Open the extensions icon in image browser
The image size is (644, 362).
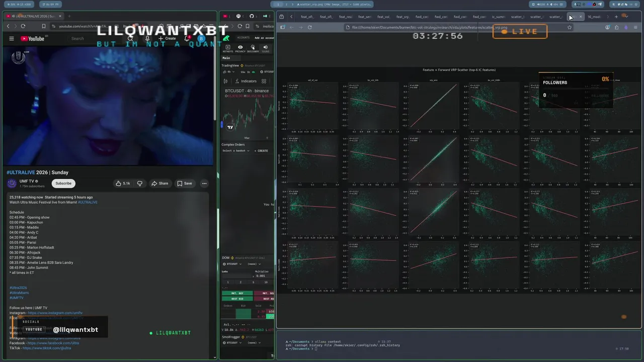coord(616,27)
